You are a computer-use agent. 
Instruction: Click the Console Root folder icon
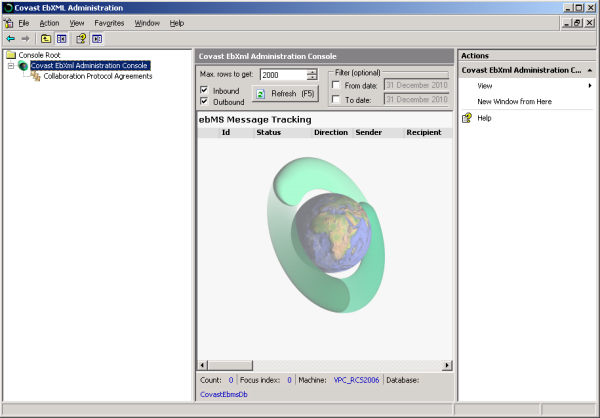point(11,55)
